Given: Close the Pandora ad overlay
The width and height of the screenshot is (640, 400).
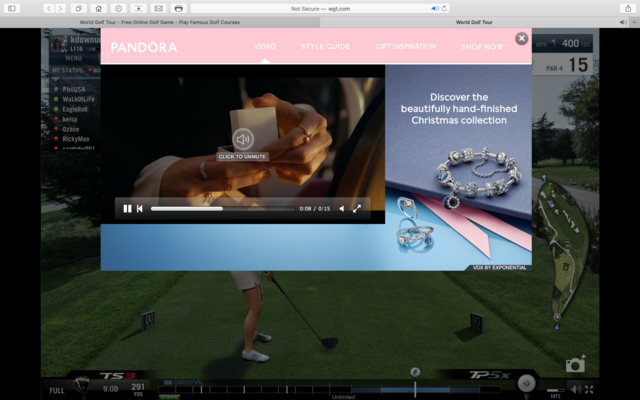Looking at the screenshot, I should (x=521, y=38).
